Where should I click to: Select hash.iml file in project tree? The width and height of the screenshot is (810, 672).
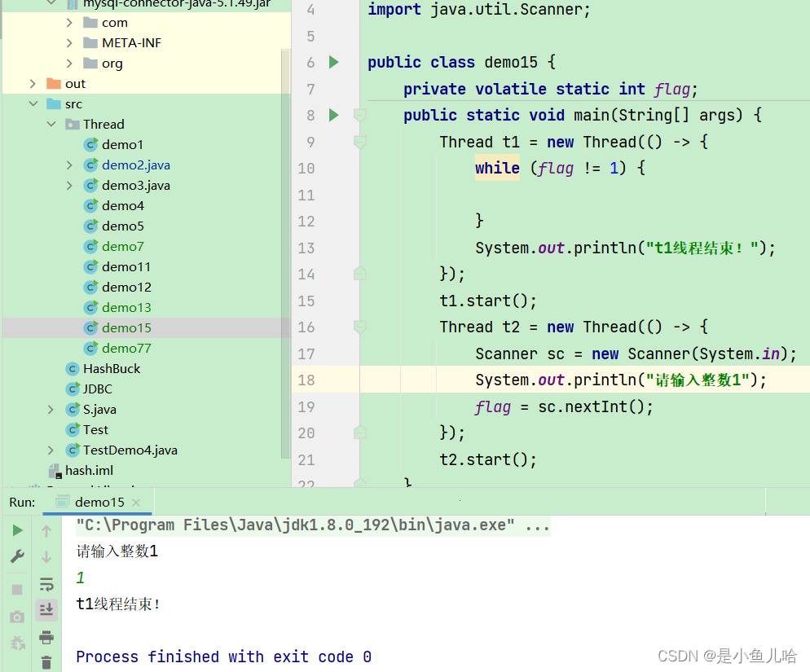click(x=89, y=470)
